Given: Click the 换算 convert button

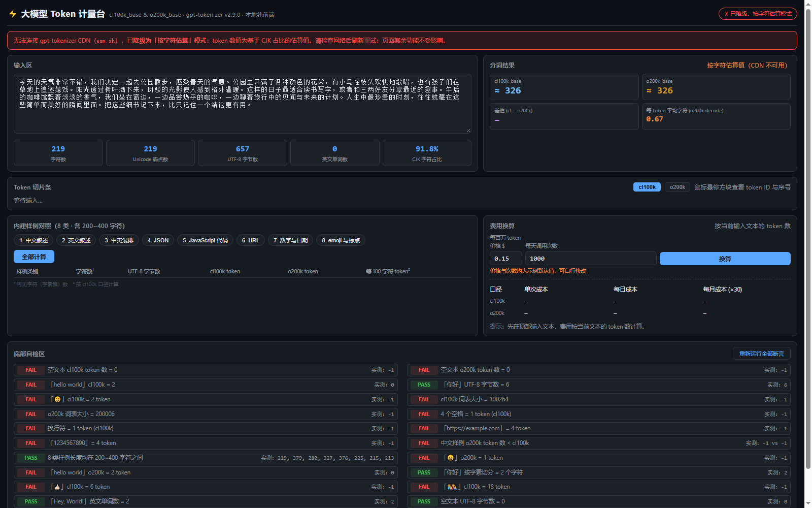Looking at the screenshot, I should point(725,259).
